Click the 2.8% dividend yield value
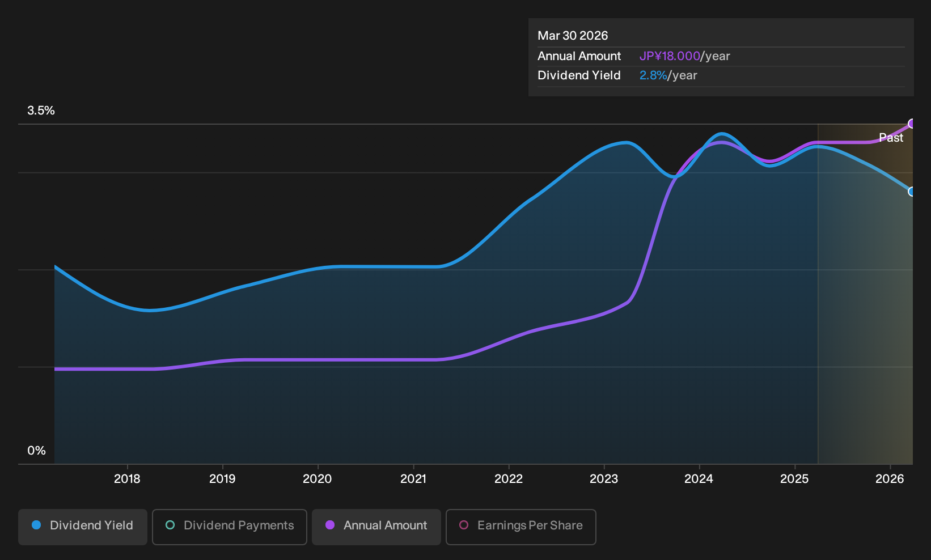This screenshot has height=560, width=931. click(x=653, y=75)
